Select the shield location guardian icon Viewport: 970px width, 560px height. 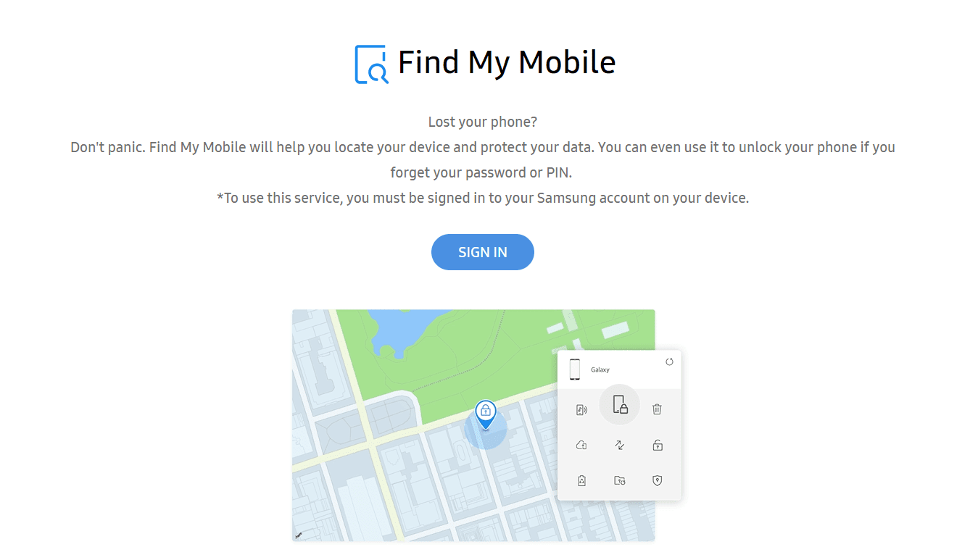[x=657, y=480]
